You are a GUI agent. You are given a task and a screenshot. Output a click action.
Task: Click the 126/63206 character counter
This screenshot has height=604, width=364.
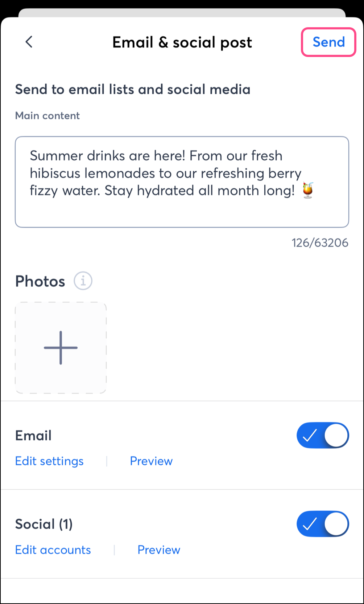[x=320, y=243]
